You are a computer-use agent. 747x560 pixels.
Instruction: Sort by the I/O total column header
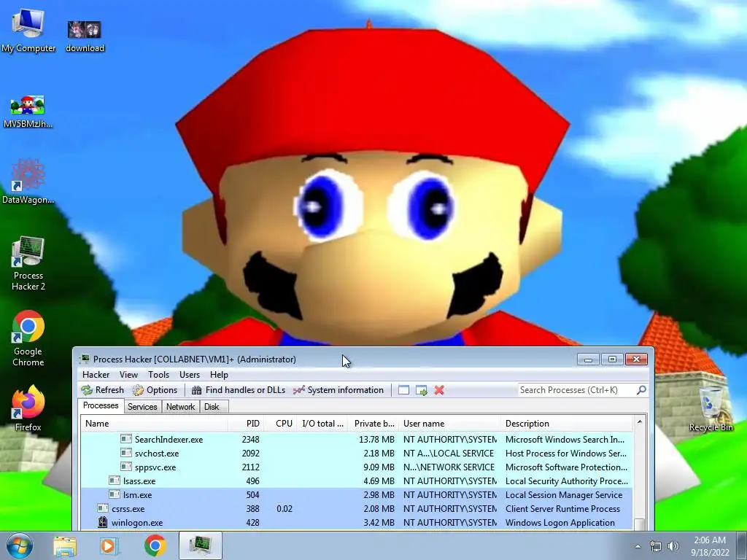pyautogui.click(x=322, y=424)
